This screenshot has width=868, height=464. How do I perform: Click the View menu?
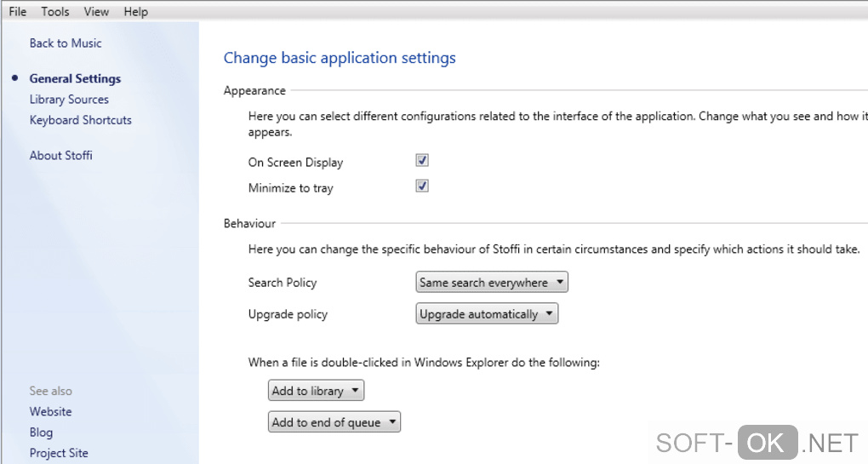coord(97,11)
